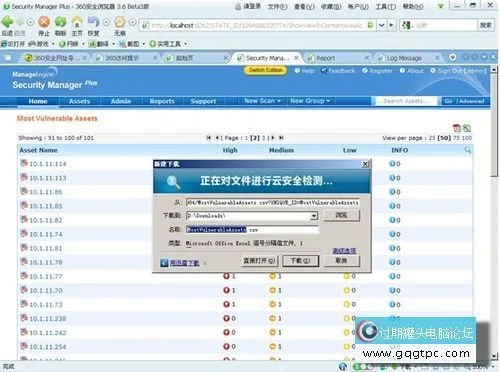Close the Security Manager browser tab
500x372 pixels.
296,58
